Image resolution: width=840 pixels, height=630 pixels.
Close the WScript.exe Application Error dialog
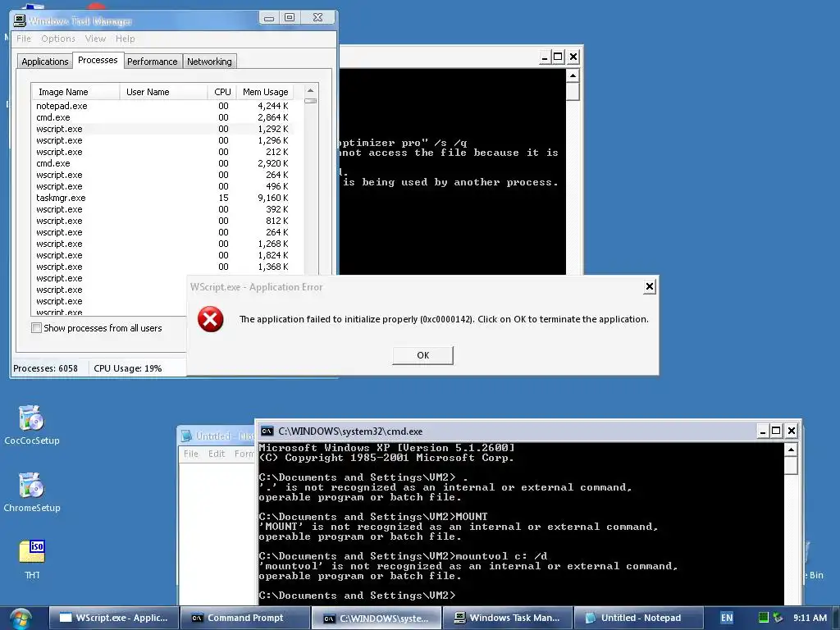click(x=650, y=286)
